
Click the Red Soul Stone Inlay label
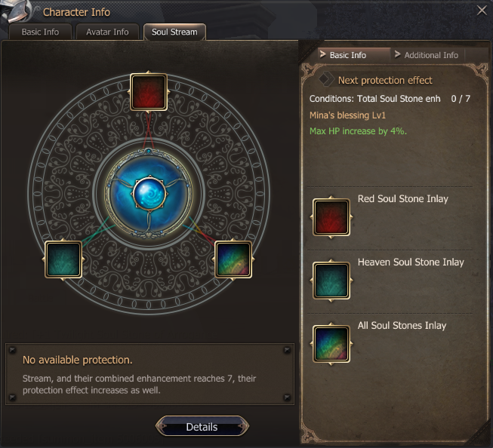402,199
